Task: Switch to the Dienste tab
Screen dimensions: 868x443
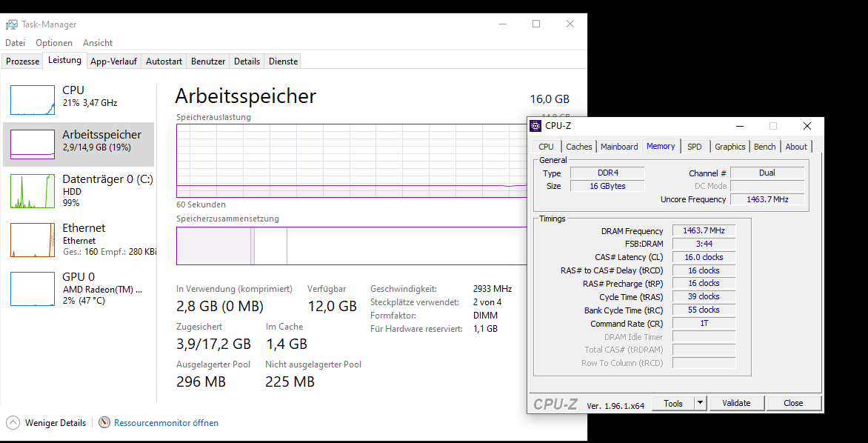Action: pyautogui.click(x=284, y=61)
